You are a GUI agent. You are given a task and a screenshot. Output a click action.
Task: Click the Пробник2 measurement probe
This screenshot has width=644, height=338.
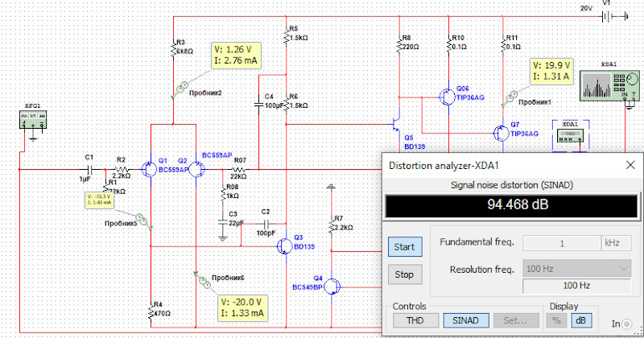tap(182, 84)
